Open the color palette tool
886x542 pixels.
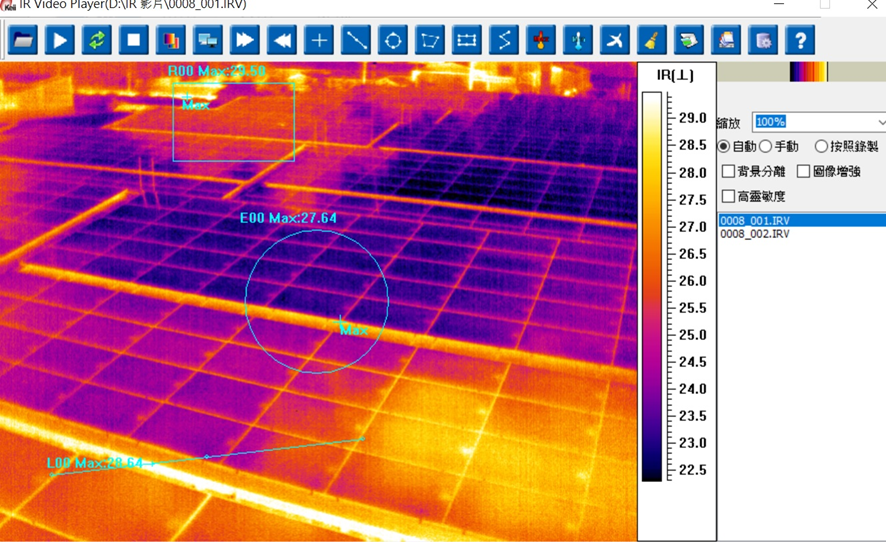point(171,40)
